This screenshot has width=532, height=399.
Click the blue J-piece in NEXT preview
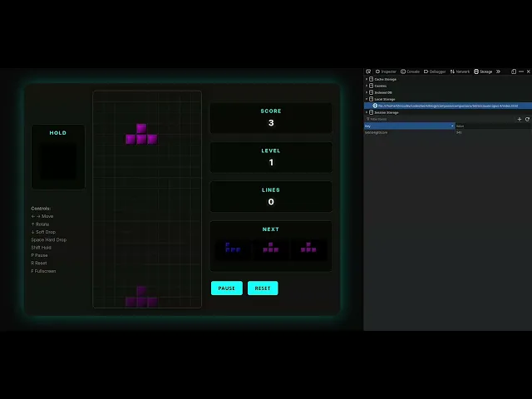pyautogui.click(x=233, y=248)
